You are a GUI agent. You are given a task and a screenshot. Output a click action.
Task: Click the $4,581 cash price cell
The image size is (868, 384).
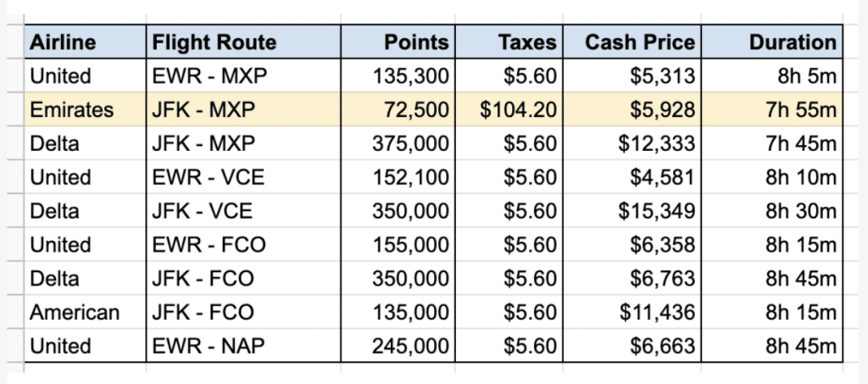(x=632, y=177)
